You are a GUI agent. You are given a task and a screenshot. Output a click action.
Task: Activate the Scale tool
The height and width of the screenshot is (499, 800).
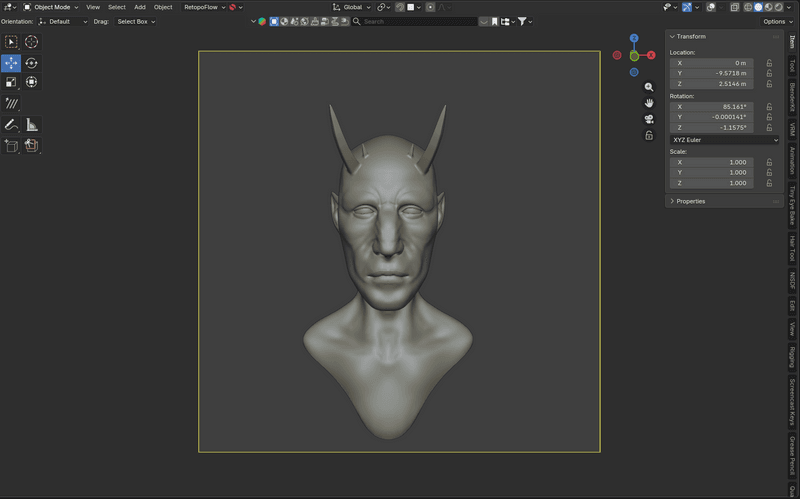click(11, 82)
